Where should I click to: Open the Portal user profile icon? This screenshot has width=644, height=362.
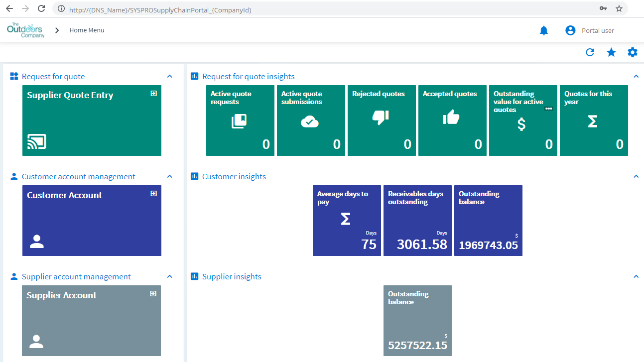click(x=570, y=30)
